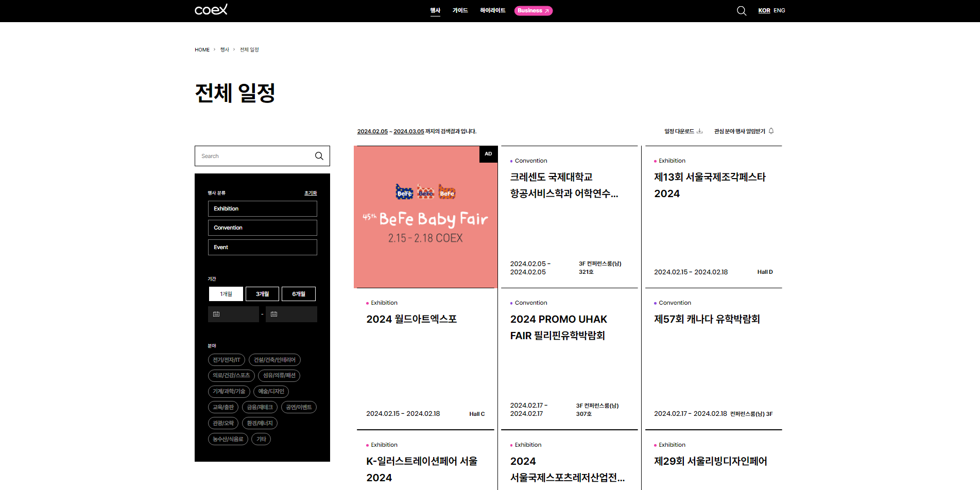Image resolution: width=980 pixels, height=490 pixels.
Task: Toggle the 농수산/식음료 field tag
Action: click(228, 439)
